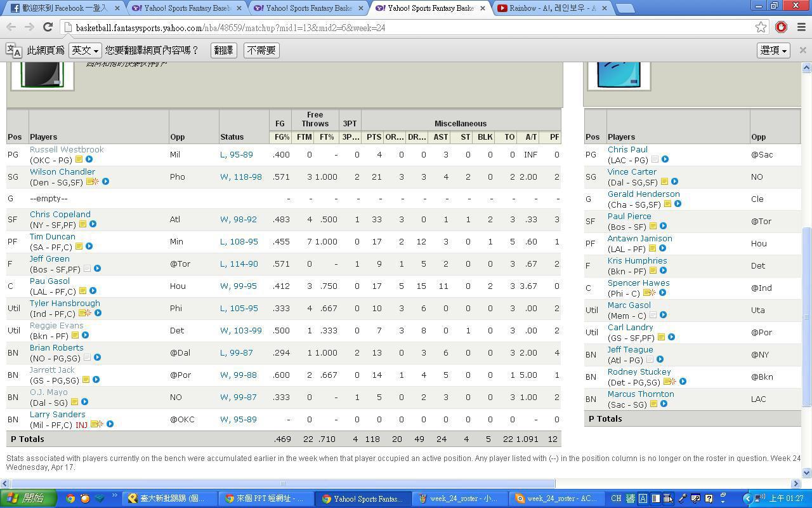The image size is (812, 508).
Task: Play Chris Paul's blue video icon
Action: pyautogui.click(x=665, y=159)
